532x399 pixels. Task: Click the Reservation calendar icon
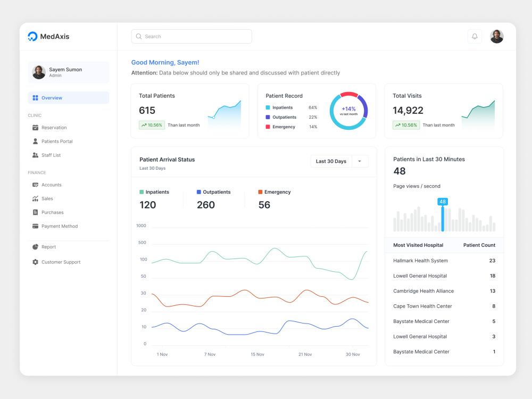click(35, 128)
